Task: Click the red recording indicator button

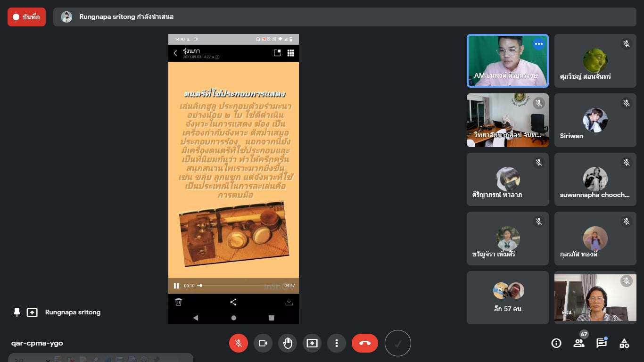Action: click(26, 17)
